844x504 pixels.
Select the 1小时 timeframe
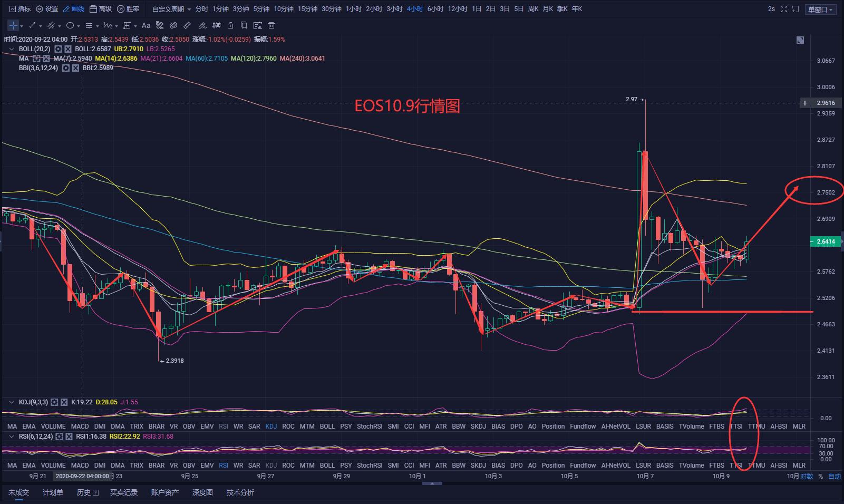pos(354,9)
